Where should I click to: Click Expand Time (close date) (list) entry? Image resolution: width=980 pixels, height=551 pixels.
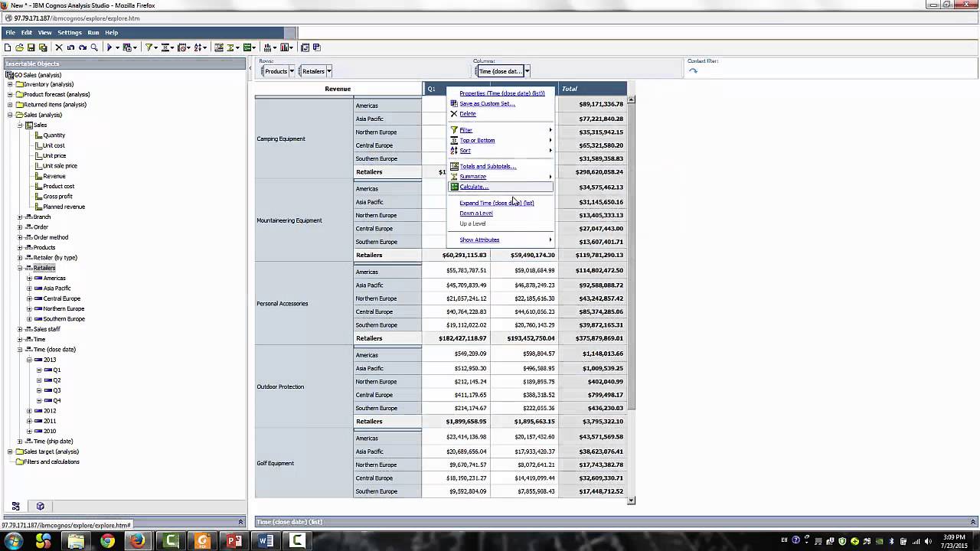click(x=497, y=203)
